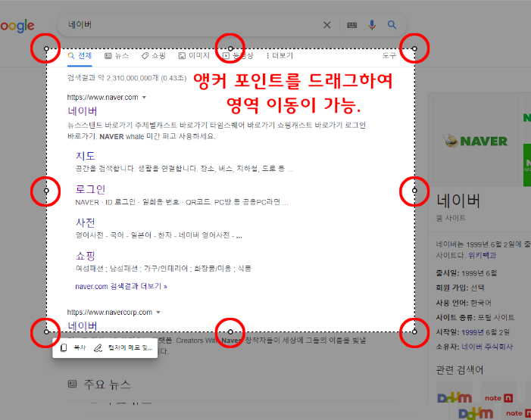
Task: Click the 관련 검색어 heading
Action: [x=460, y=370]
